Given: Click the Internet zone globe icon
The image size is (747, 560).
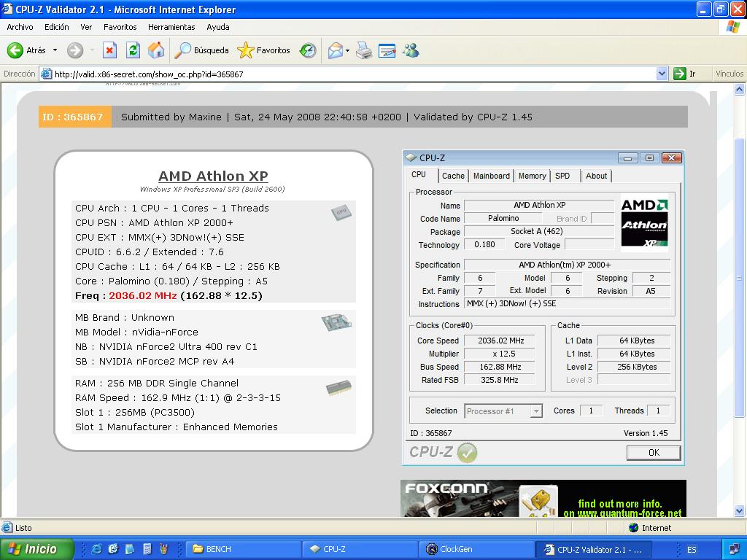Looking at the screenshot, I should (634, 528).
